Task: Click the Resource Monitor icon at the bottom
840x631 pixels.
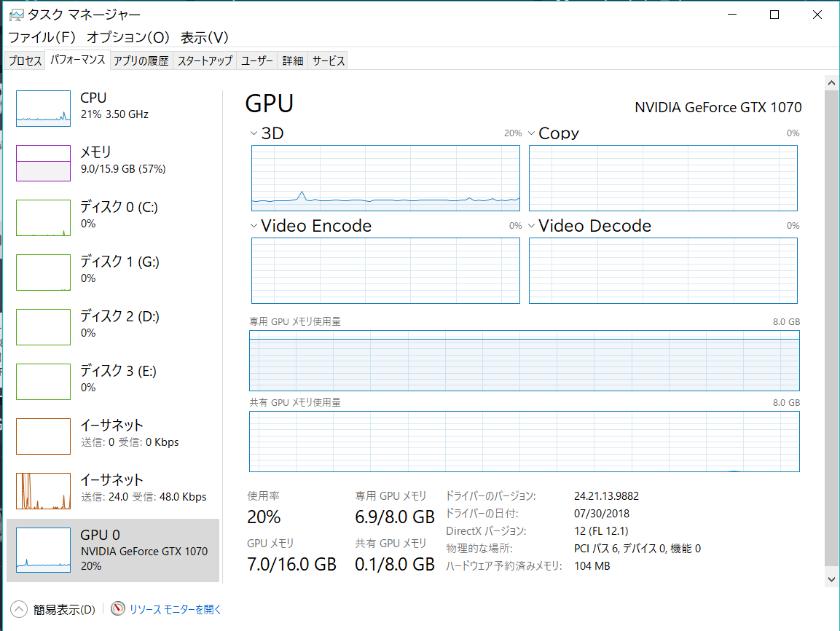Action: pos(118,609)
